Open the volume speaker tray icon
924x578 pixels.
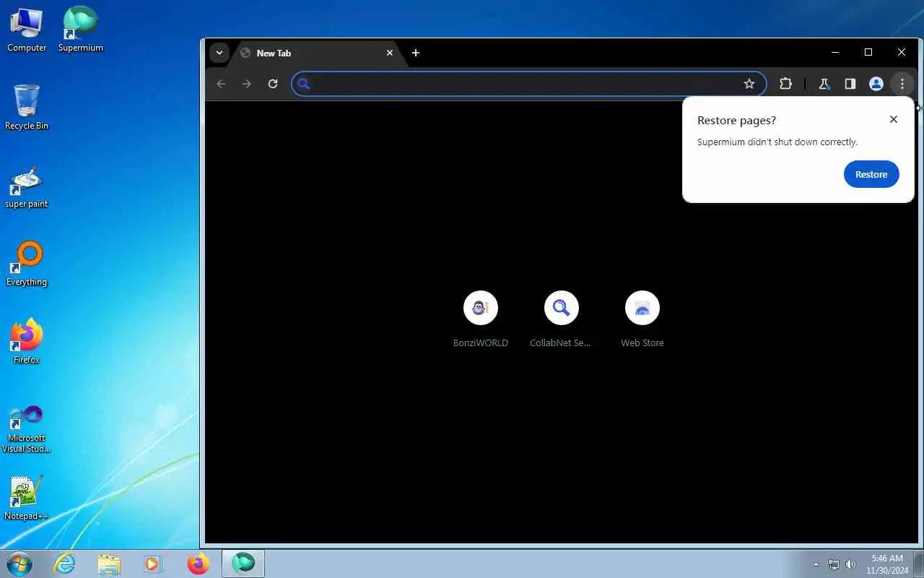click(851, 564)
